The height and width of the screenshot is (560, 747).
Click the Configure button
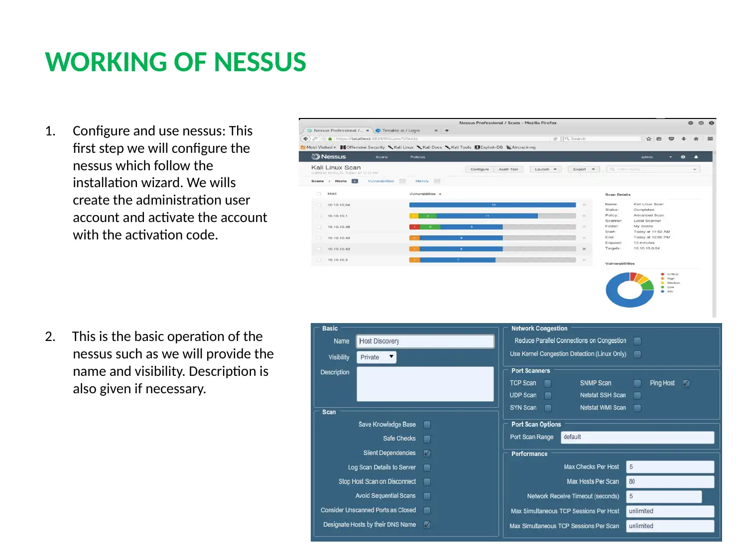[480, 169]
